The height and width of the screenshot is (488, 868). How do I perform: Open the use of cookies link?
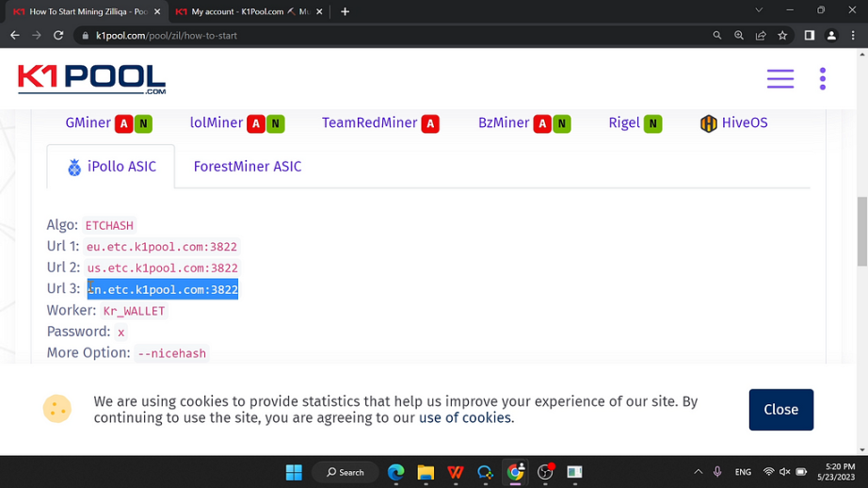[x=465, y=417]
